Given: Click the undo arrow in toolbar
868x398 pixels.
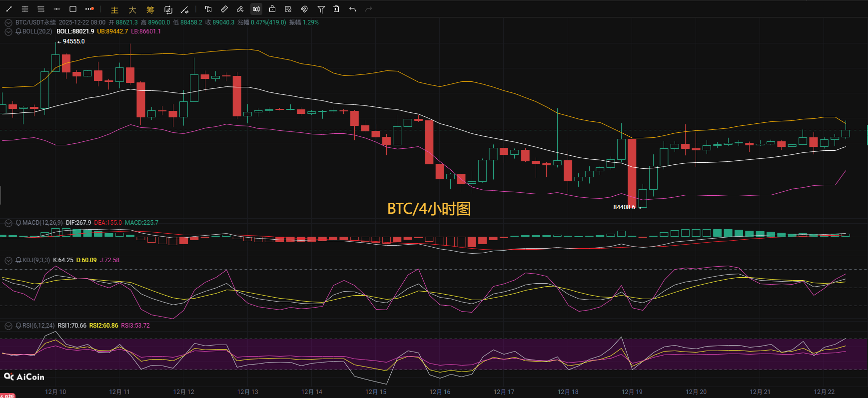Looking at the screenshot, I should (352, 9).
